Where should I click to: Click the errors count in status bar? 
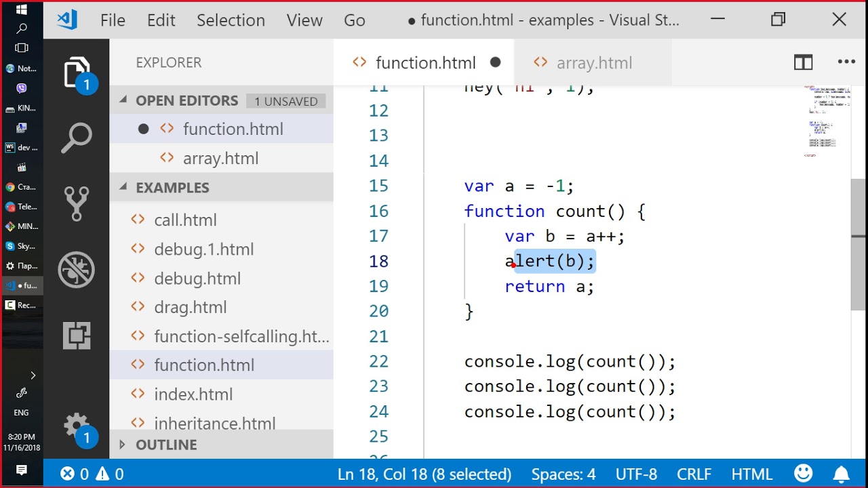point(75,474)
